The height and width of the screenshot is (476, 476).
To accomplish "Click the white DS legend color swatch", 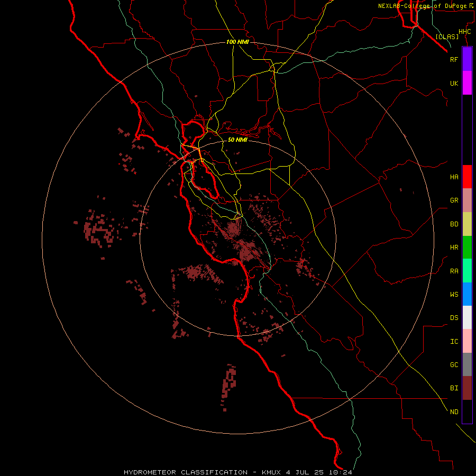I will (x=467, y=317).
